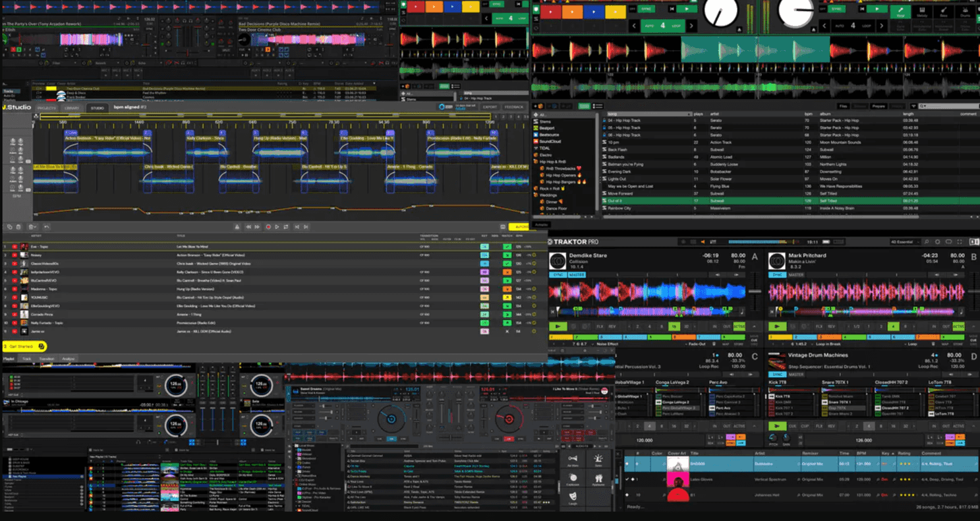980x521 pixels.
Task: Click the EXPORT button in DJ.Studio
Action: (490, 107)
